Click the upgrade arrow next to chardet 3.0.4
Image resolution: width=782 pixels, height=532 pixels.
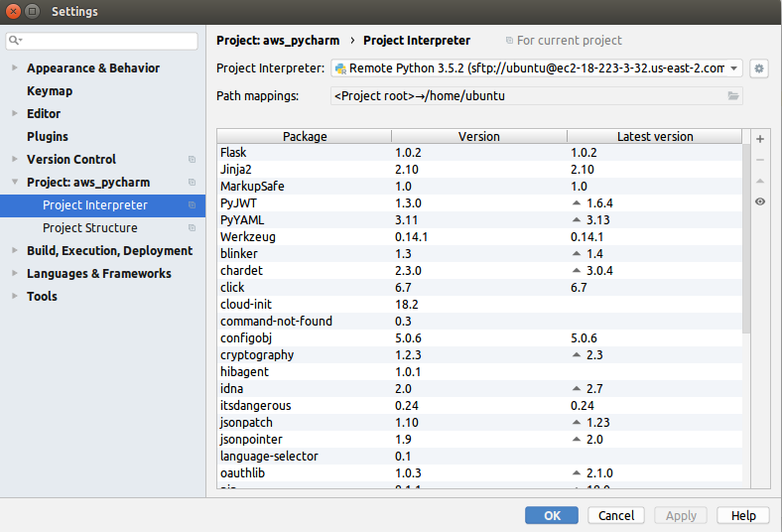577,270
